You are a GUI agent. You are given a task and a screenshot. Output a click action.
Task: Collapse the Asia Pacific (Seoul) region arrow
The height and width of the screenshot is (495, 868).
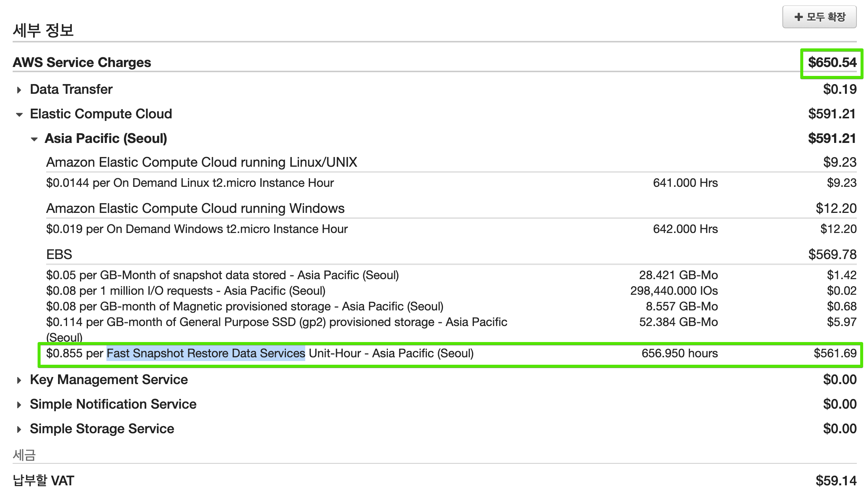pos(34,139)
